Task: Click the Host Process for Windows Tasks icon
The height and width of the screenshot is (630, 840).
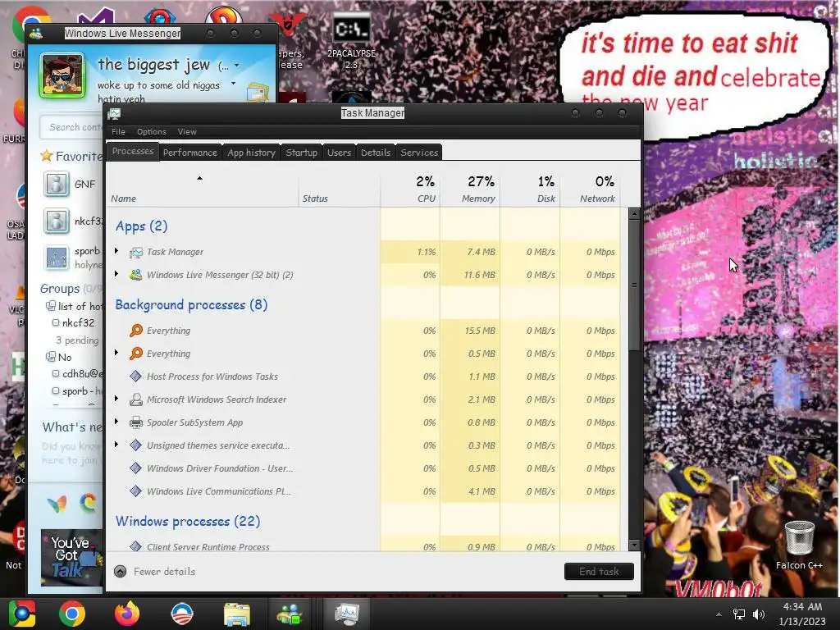Action: 136,377
